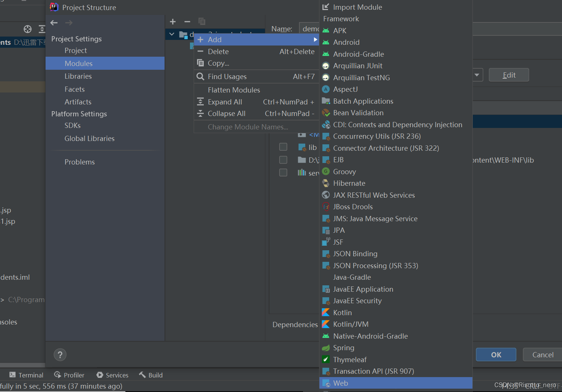
Task: Click the forward navigation arrow
Action: (x=69, y=23)
